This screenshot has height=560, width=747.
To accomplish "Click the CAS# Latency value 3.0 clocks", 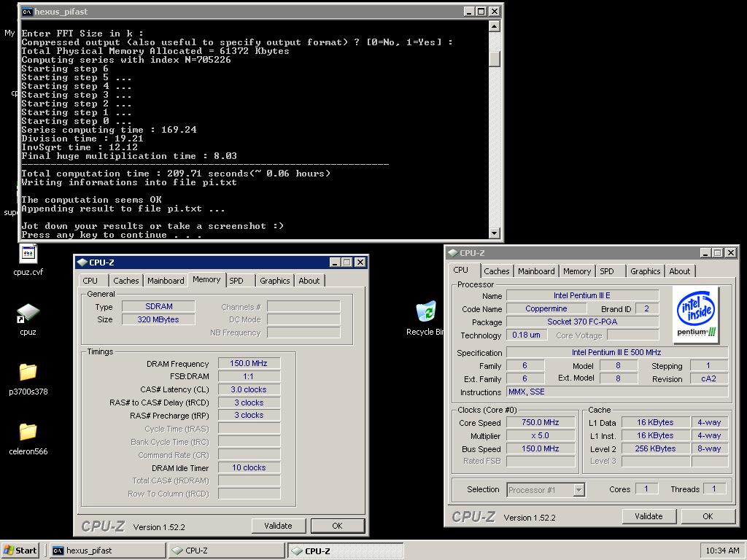I will 249,389.
